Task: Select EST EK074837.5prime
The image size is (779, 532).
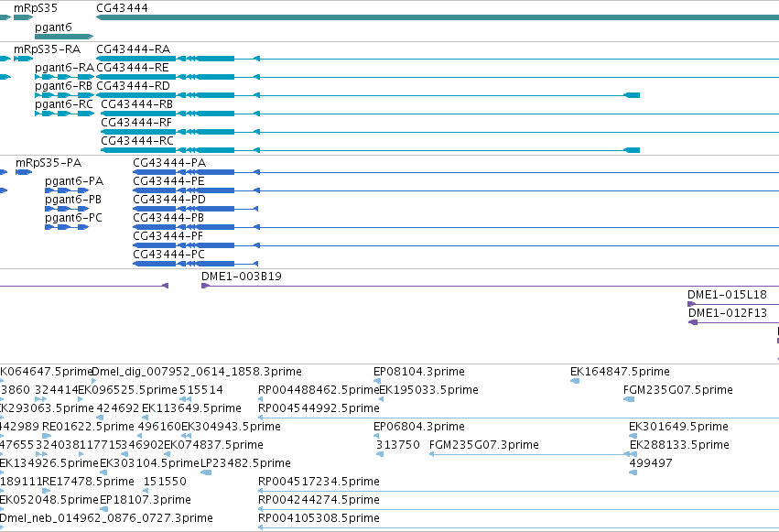Action: 213,446
